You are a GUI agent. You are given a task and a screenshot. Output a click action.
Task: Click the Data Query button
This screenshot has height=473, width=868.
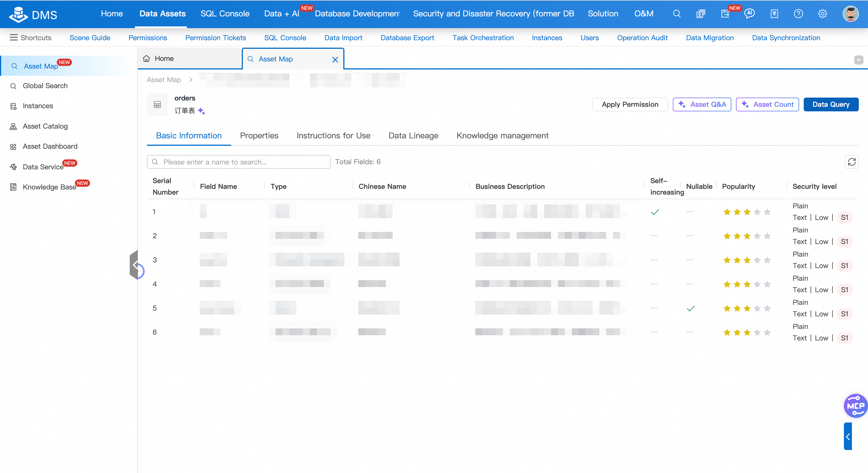point(831,104)
